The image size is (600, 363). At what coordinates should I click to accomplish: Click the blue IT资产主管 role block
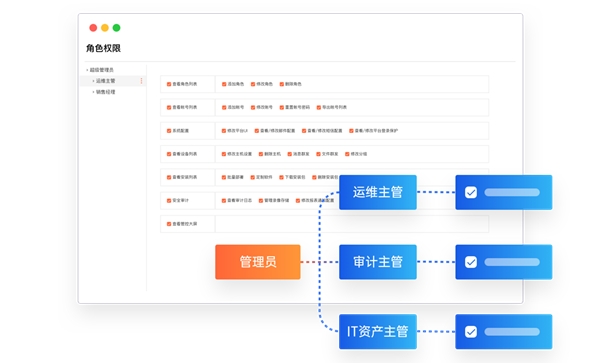pos(378,332)
